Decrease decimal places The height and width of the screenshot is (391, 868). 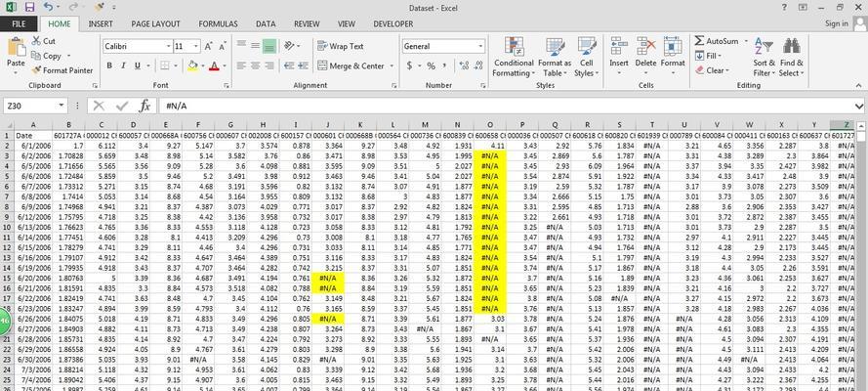pos(477,65)
